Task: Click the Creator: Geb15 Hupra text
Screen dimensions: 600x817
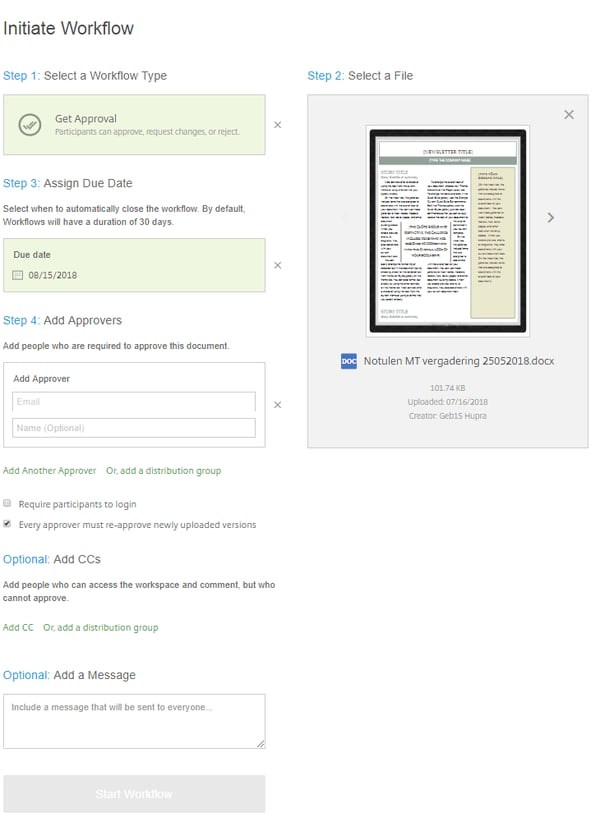Action: click(447, 416)
